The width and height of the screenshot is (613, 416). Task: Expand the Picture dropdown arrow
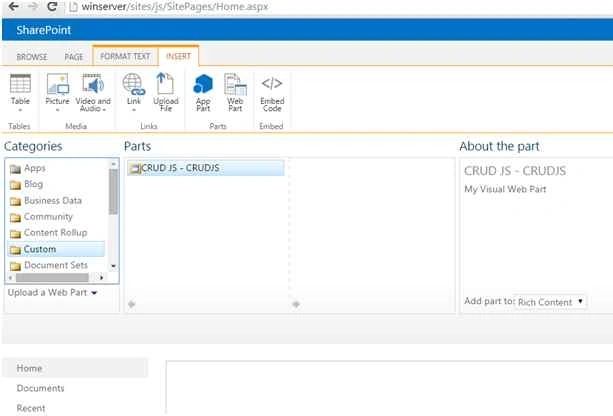pos(57,110)
